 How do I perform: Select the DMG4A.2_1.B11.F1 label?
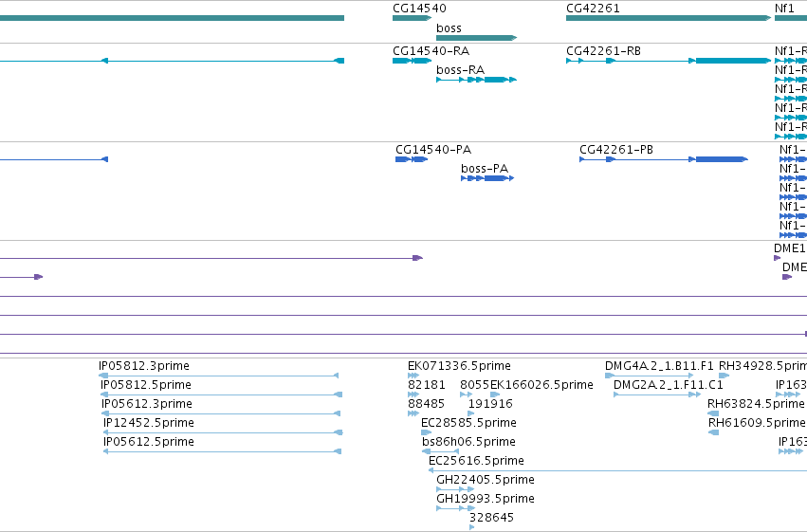pos(659,366)
